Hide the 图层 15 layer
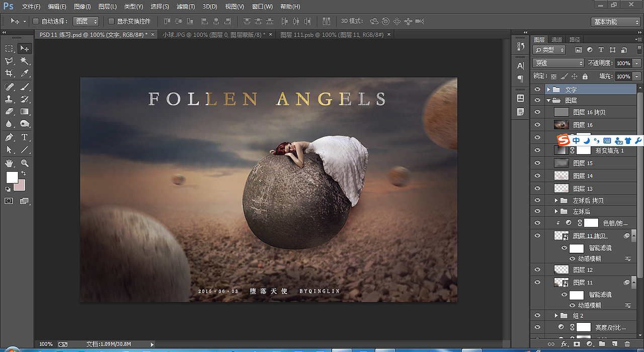This screenshot has width=644, height=352. tap(537, 163)
